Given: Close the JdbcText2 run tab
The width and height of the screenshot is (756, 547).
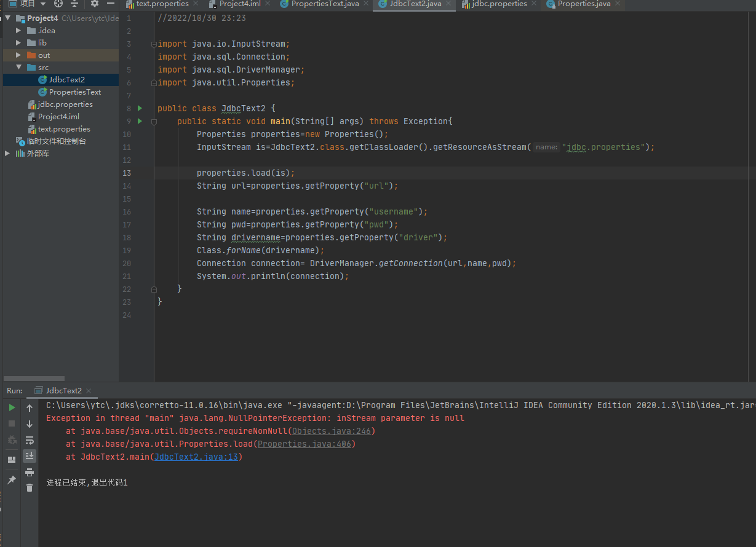Looking at the screenshot, I should [x=89, y=391].
